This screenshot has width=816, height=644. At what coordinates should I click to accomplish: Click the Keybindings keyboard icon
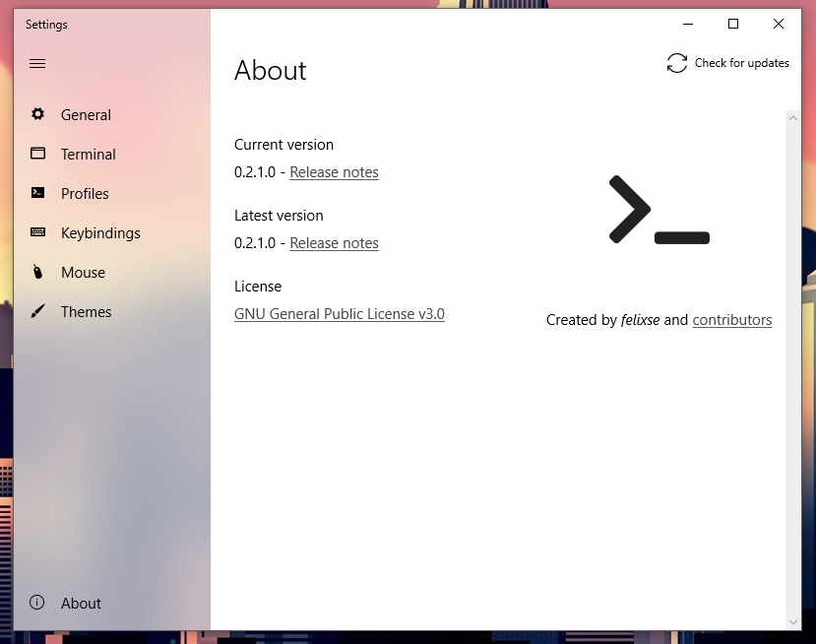coord(37,232)
